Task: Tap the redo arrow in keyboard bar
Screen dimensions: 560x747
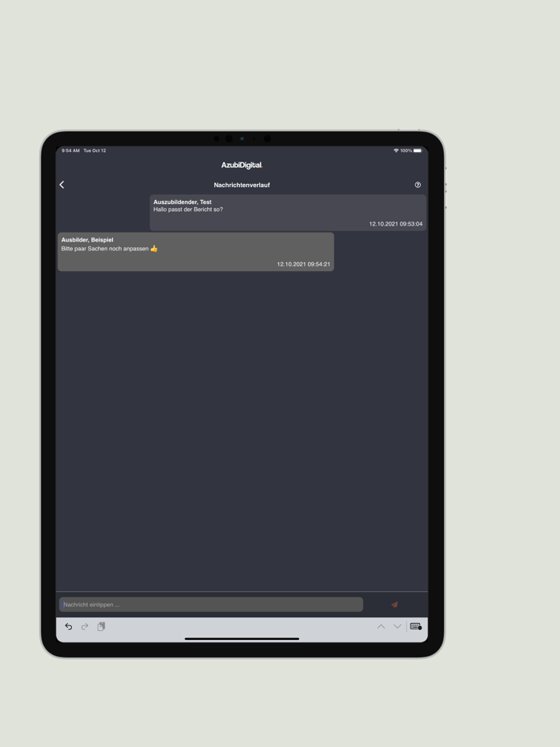Action: [x=85, y=626]
